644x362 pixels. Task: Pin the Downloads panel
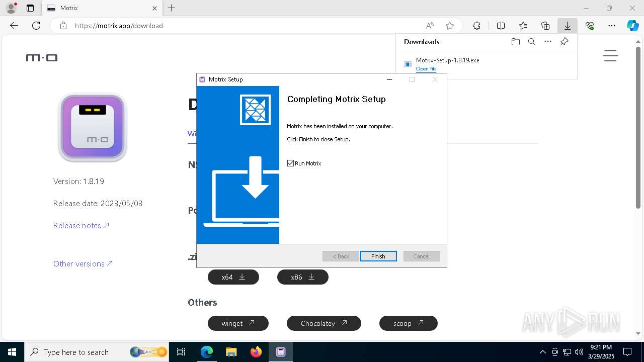point(564,42)
